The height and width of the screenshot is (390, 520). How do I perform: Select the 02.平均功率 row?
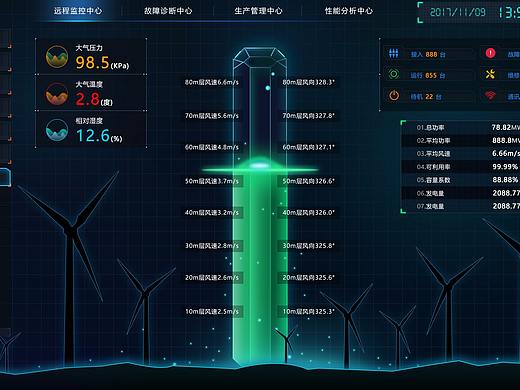461,140
